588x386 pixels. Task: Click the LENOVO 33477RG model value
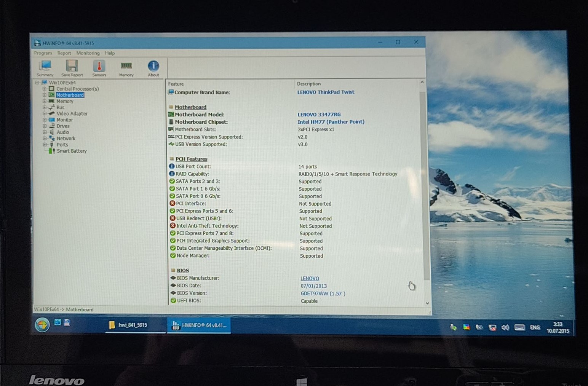point(319,114)
